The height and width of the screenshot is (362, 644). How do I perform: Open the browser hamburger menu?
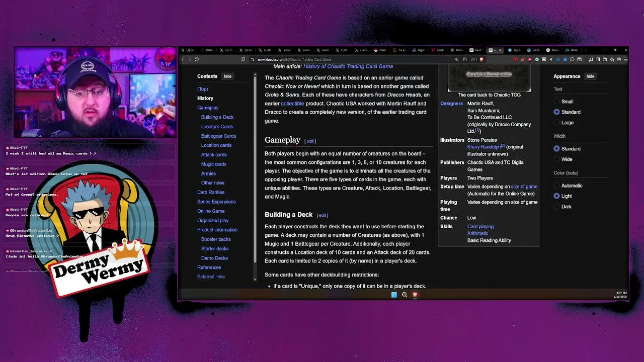pyautogui.click(x=626, y=59)
